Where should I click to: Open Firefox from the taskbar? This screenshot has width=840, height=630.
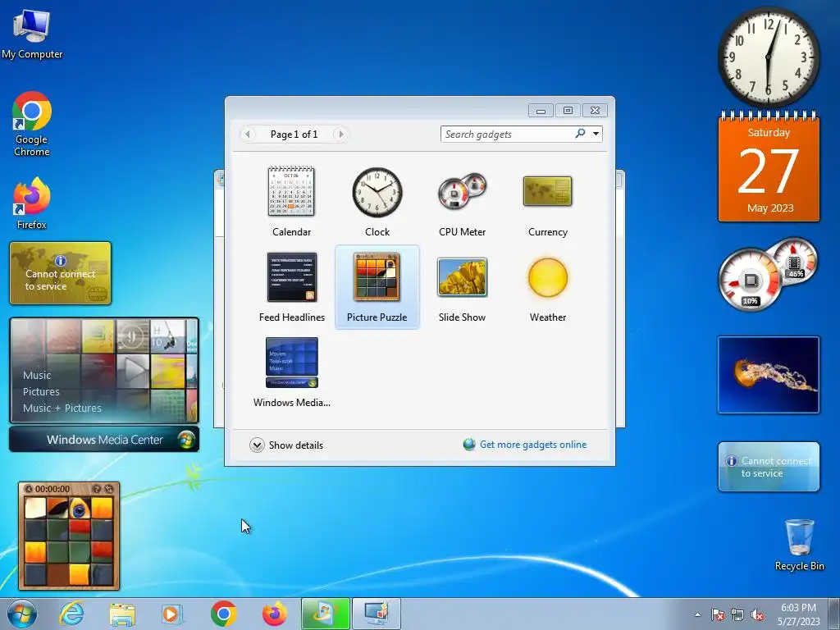(x=274, y=614)
